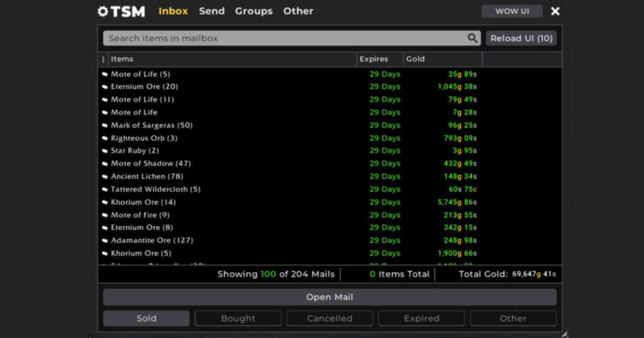Click the TSM gear logo icon

103,11
